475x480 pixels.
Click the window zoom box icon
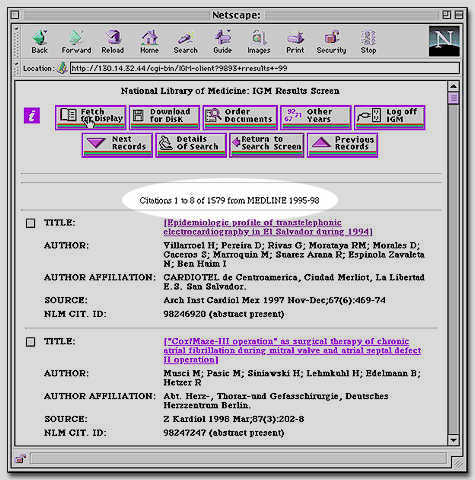click(x=447, y=15)
